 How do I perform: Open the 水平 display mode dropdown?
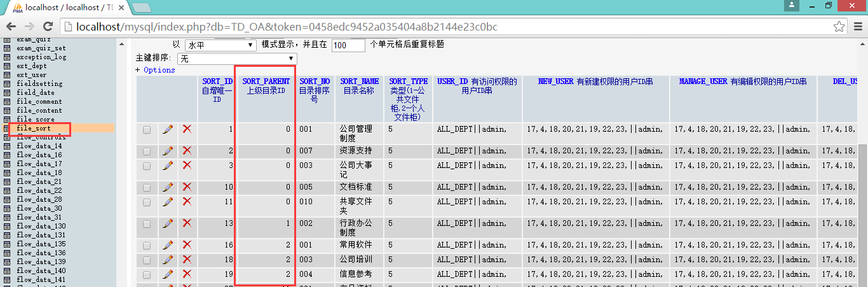(x=220, y=45)
